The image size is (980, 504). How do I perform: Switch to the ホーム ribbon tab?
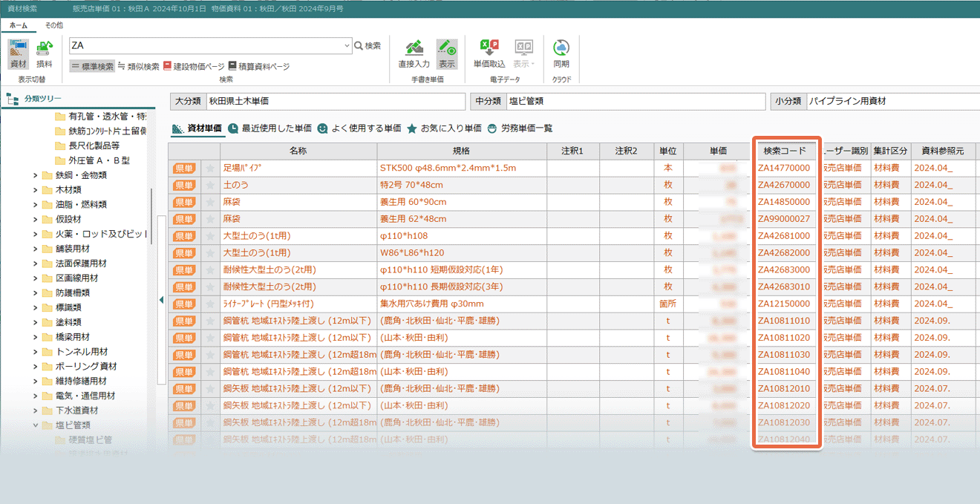pyautogui.click(x=19, y=25)
